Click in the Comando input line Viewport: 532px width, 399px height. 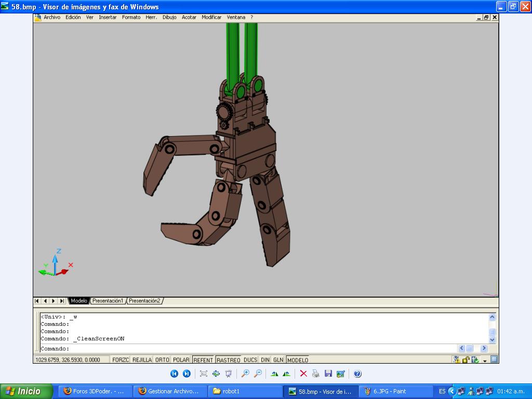(x=249, y=349)
